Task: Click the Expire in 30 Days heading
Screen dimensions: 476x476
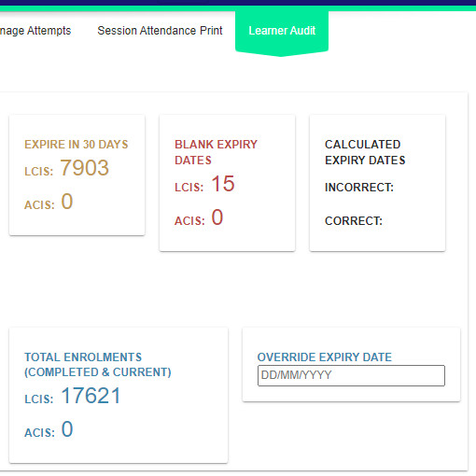Action: [x=77, y=145]
